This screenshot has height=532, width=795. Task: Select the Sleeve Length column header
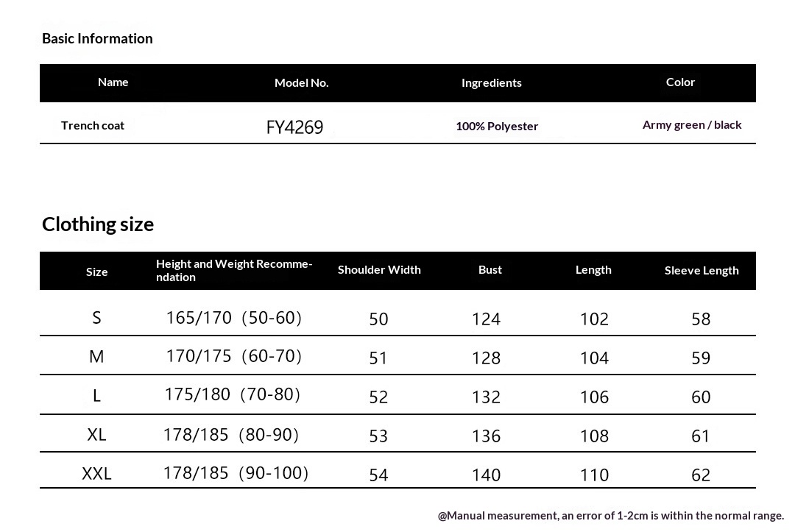(x=701, y=270)
